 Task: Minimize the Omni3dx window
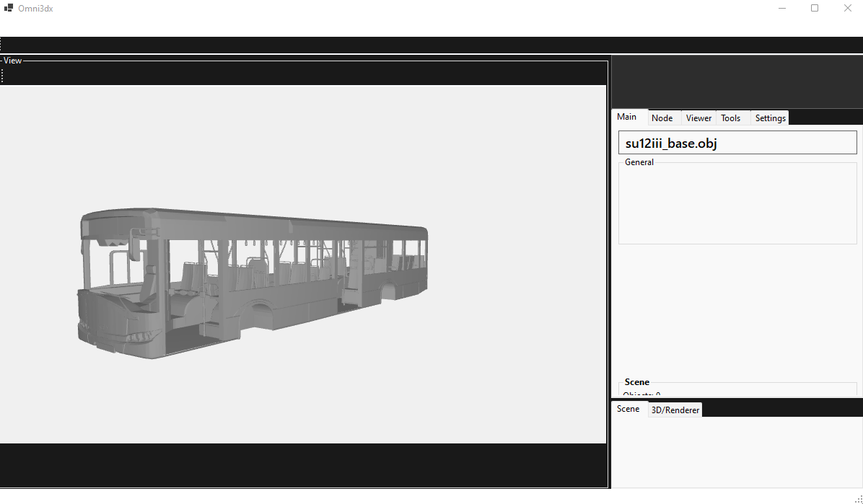(x=782, y=9)
